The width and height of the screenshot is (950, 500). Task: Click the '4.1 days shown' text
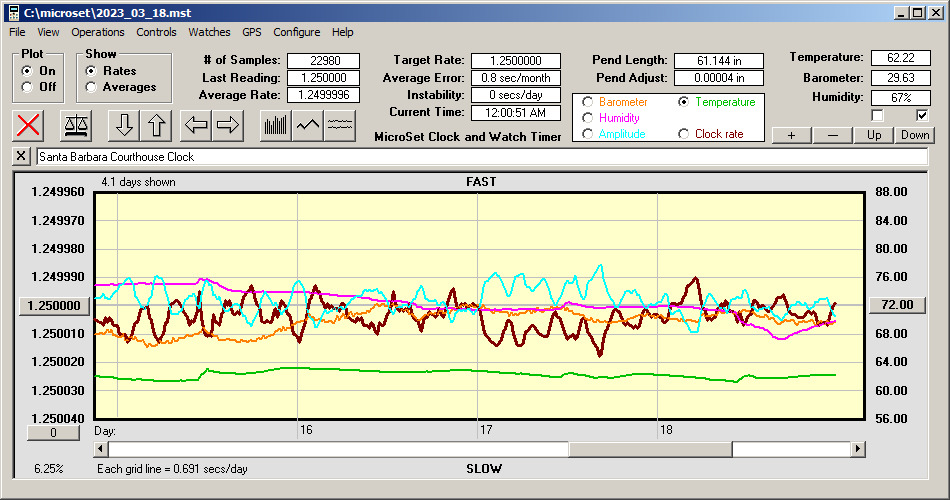[x=138, y=182]
